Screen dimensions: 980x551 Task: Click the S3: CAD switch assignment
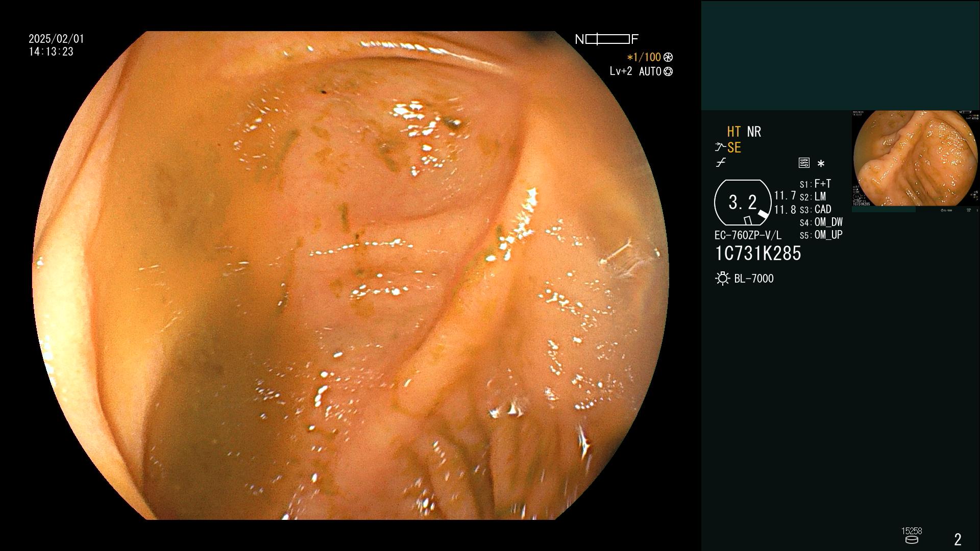point(815,209)
